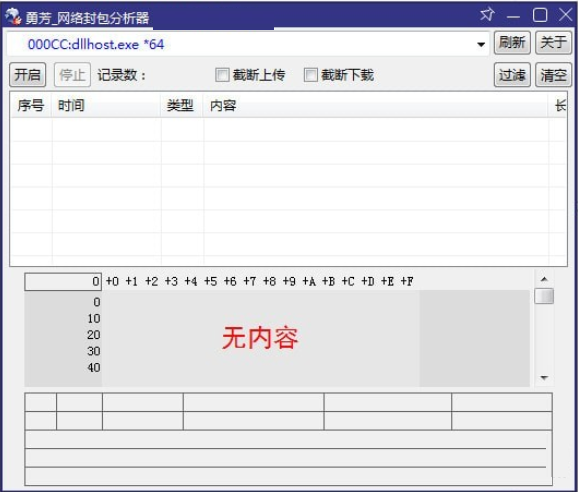
Task: Click the 记录数 label
Action: [x=122, y=75]
